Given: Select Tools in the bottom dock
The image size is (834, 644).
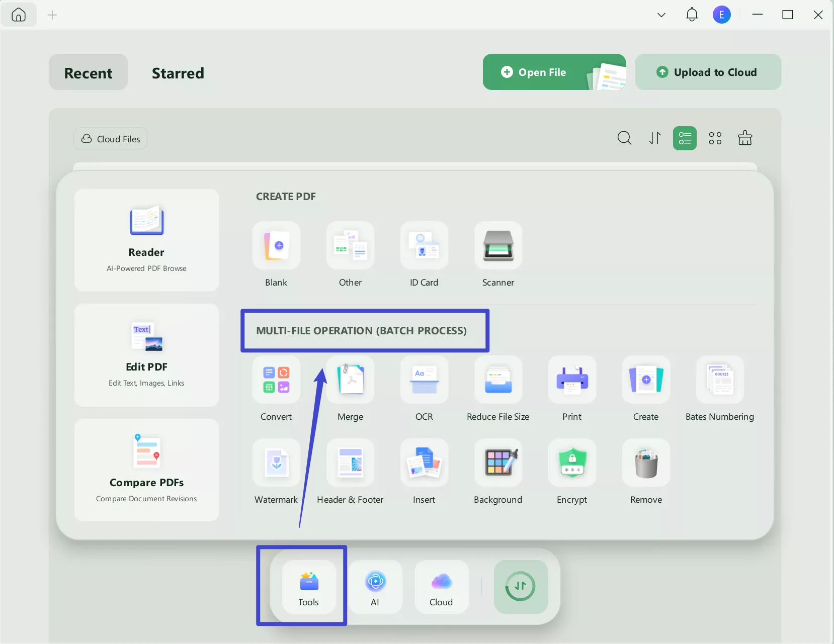Looking at the screenshot, I should point(309,587).
